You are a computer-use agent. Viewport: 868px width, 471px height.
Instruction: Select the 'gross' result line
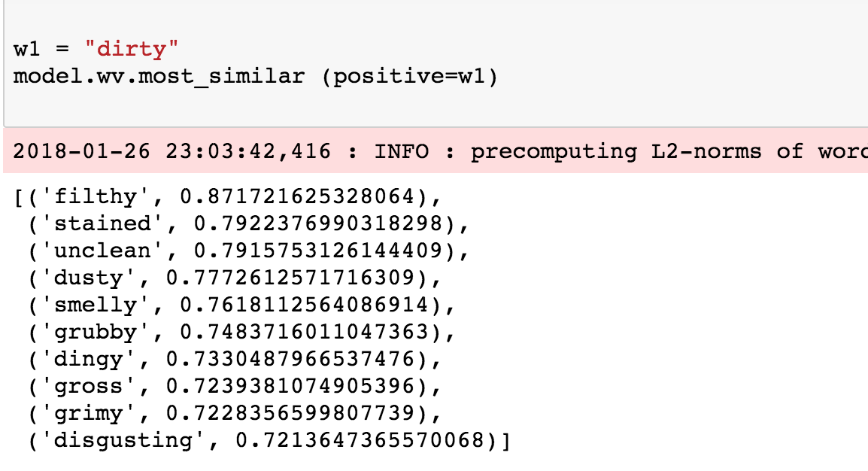(x=235, y=386)
